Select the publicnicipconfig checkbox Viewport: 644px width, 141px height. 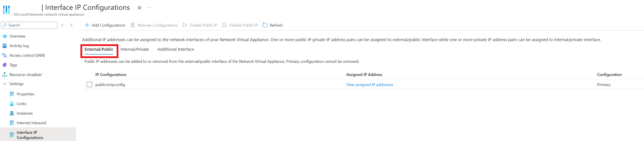tap(89, 85)
